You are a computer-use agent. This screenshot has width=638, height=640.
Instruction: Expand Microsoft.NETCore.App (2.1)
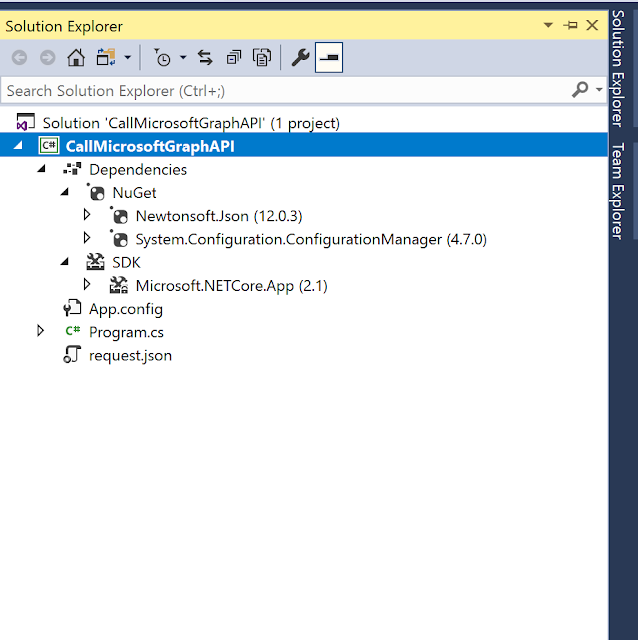pos(87,284)
